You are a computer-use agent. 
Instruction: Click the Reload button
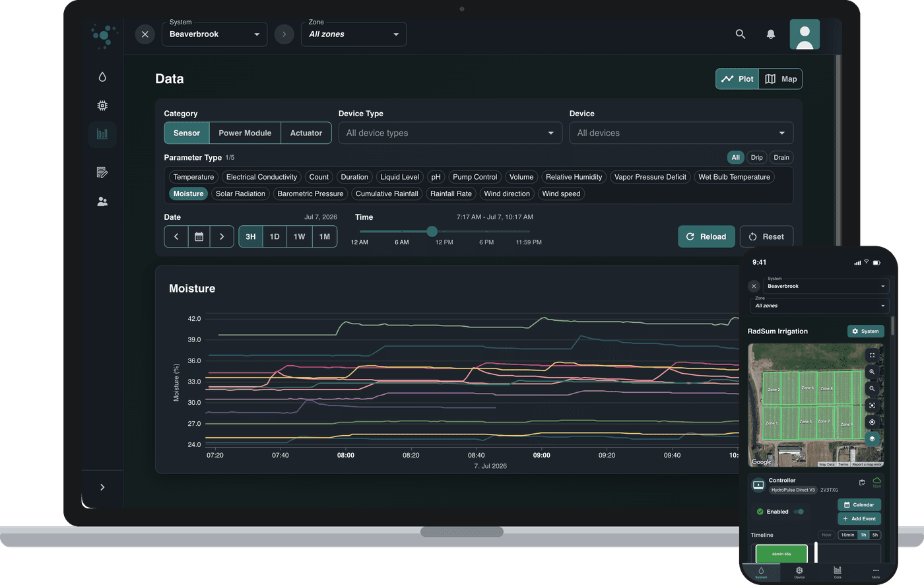coord(706,237)
